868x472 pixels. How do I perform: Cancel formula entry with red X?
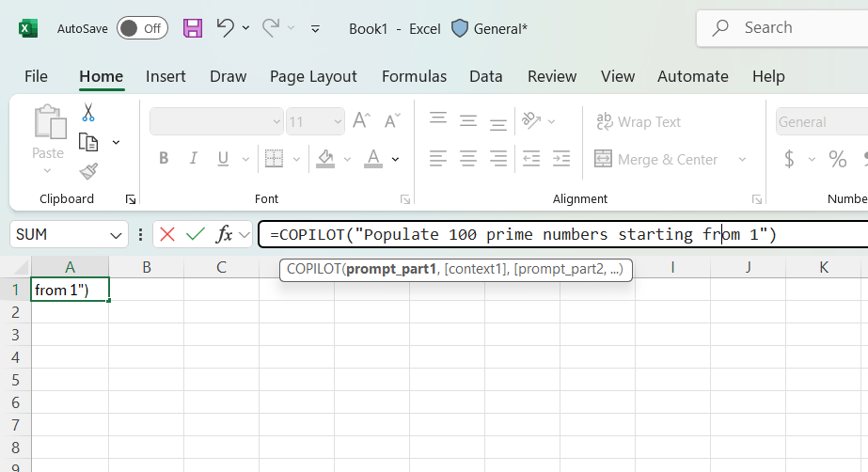(x=167, y=234)
